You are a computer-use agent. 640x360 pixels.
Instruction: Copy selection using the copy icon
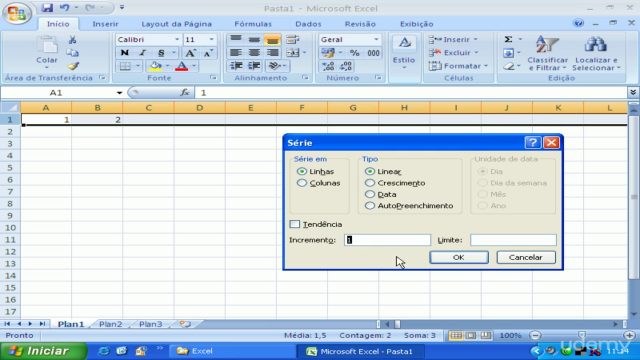click(72, 53)
